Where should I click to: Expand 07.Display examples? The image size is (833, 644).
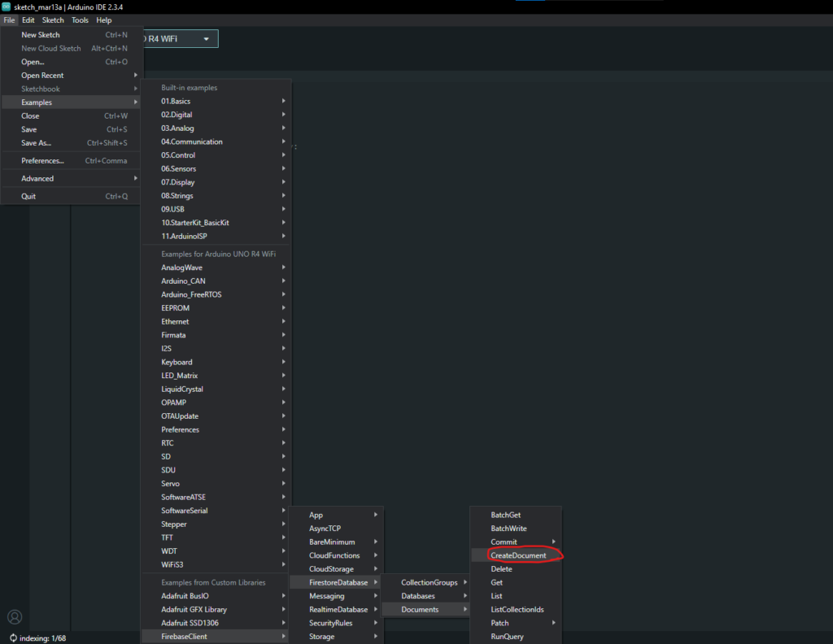pos(216,182)
